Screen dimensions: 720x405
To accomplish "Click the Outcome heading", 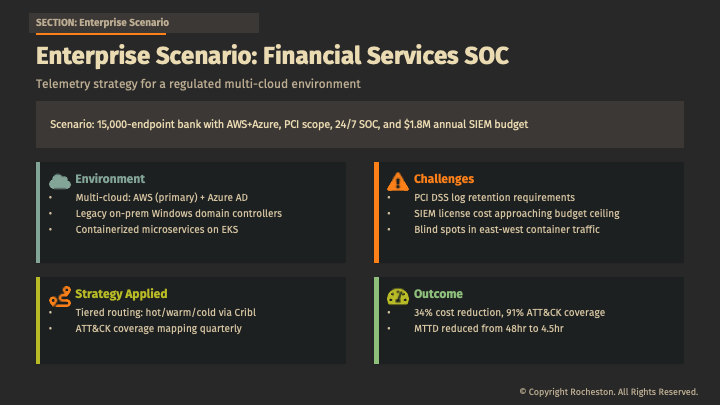I will coord(438,294).
